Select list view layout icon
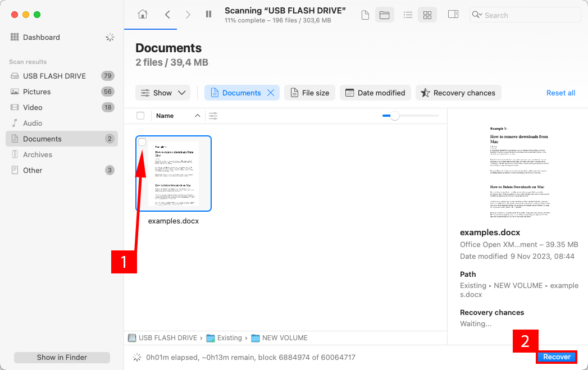This screenshot has width=588, height=370. (x=408, y=15)
